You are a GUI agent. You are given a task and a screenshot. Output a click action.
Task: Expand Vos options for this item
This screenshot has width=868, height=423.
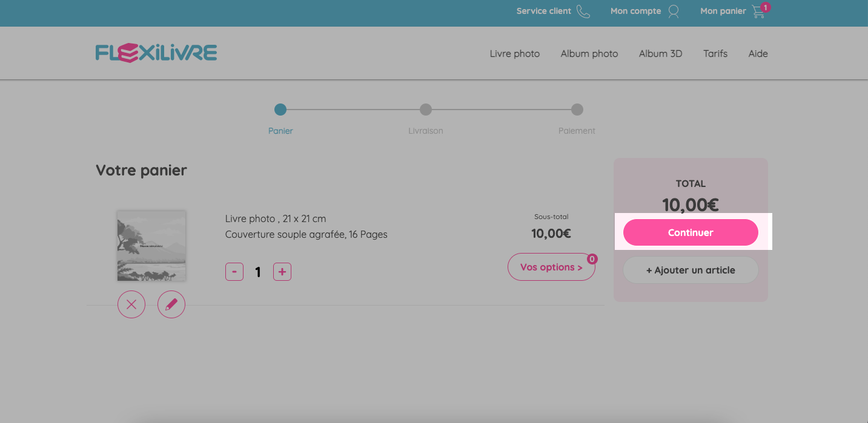coord(551,267)
